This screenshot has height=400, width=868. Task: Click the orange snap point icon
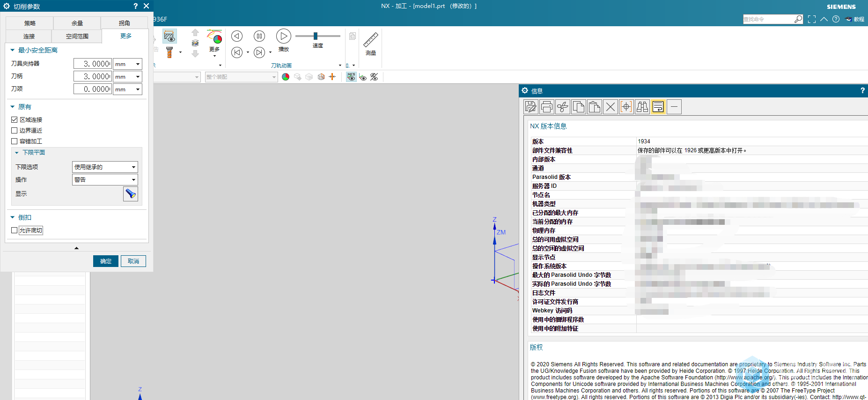(x=332, y=77)
